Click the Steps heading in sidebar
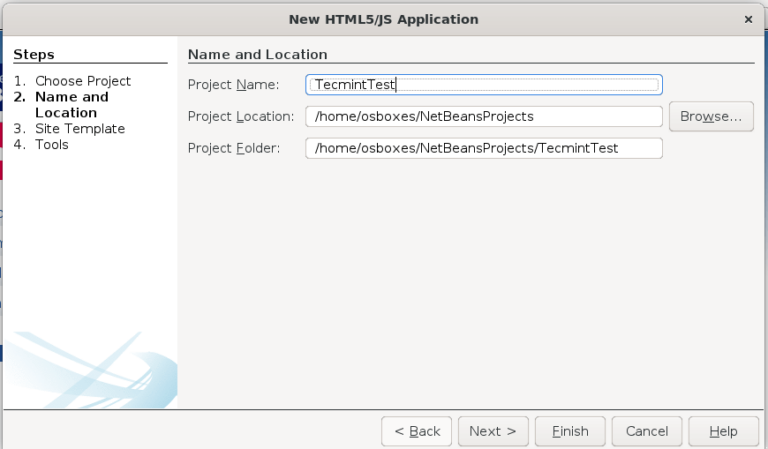Screen dimensions: 768x449 pyautogui.click(x=34, y=54)
